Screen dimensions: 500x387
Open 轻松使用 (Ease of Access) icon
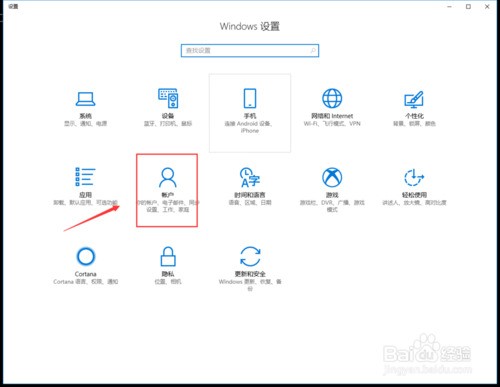pyautogui.click(x=414, y=177)
